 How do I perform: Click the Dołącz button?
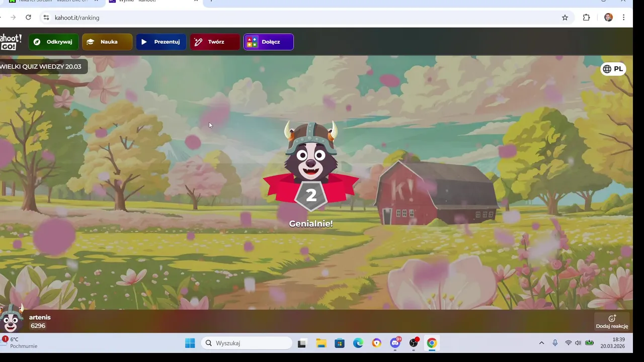(x=269, y=42)
